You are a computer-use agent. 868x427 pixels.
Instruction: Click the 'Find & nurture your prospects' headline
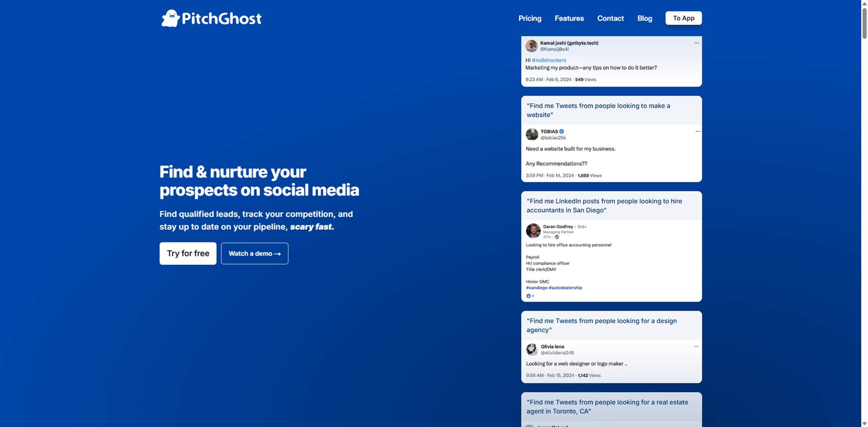pos(259,181)
